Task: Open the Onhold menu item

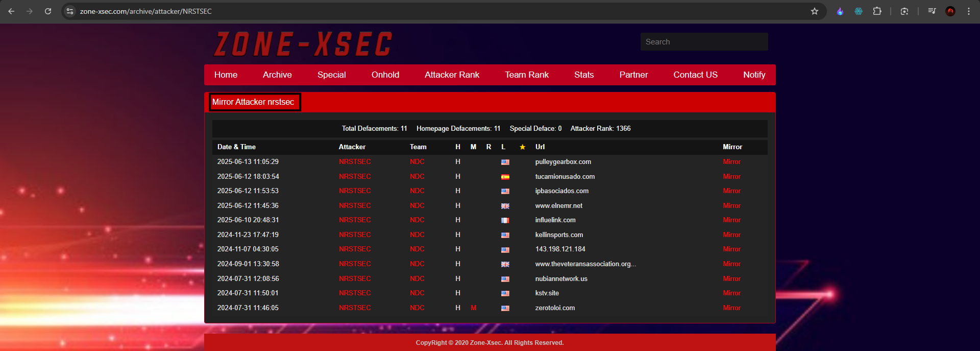Action: pos(385,75)
